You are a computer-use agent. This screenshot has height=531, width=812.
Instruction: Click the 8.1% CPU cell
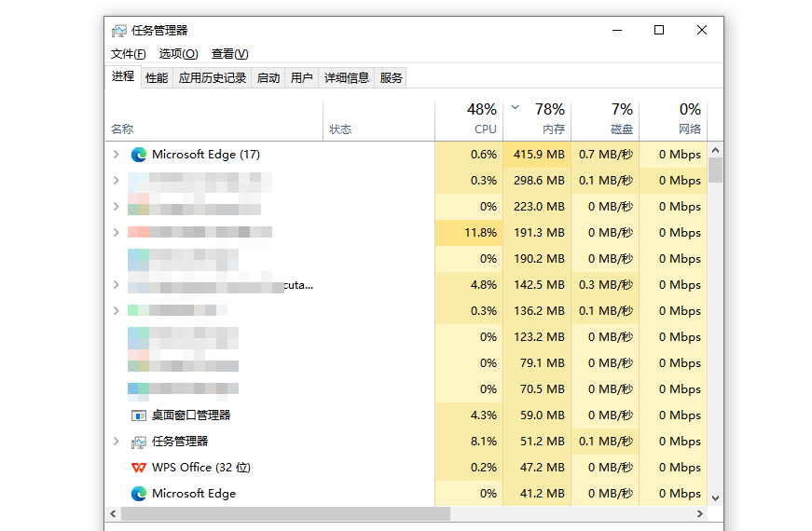coord(469,442)
